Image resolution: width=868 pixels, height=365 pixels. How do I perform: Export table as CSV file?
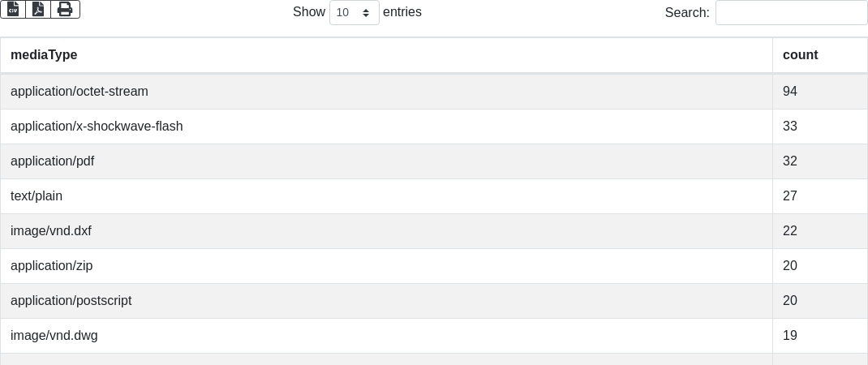click(13, 10)
